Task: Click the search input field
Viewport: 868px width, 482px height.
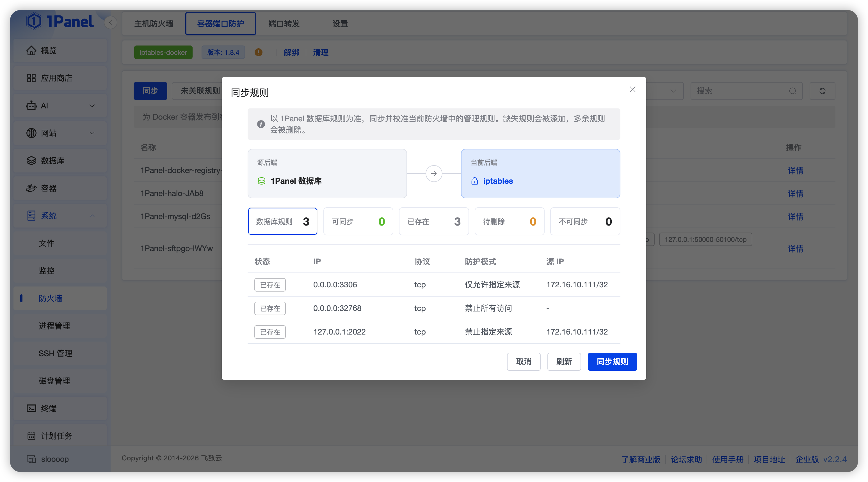Action: click(746, 91)
